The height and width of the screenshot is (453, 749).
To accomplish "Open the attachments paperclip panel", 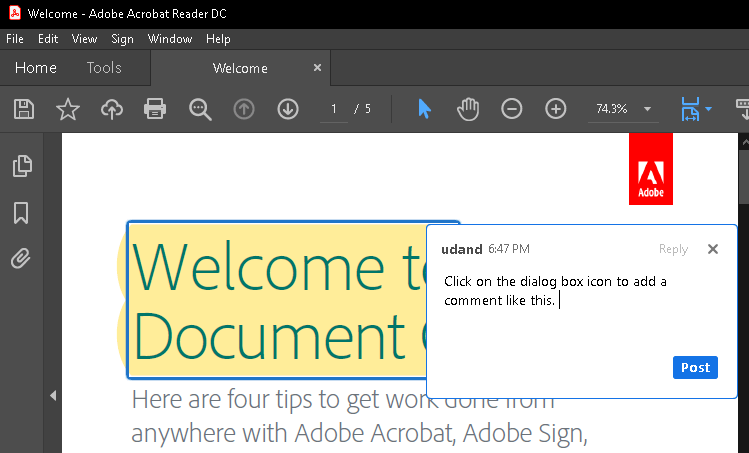I will pos(21,260).
